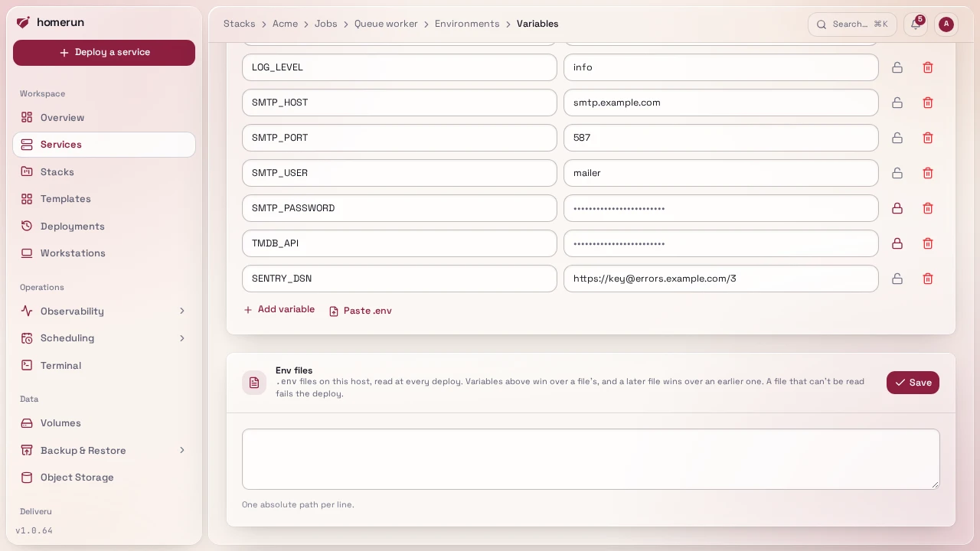The width and height of the screenshot is (980, 551).
Task: Toggle secret lock for SMTP_HOST
Action: coord(897,103)
